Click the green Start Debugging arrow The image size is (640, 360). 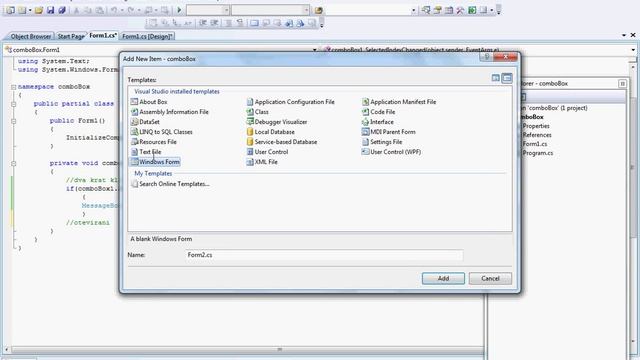click(x=179, y=10)
